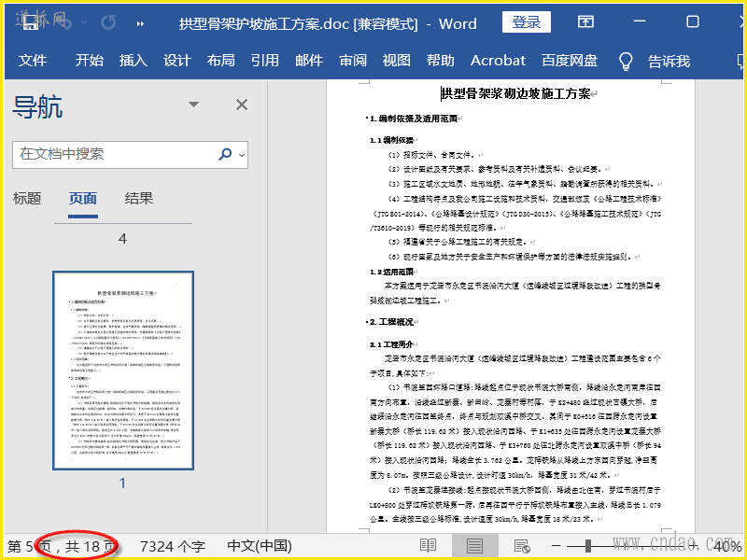Click the Redo arrow icon
Image resolution: width=747 pixels, height=560 pixels.
point(109,22)
